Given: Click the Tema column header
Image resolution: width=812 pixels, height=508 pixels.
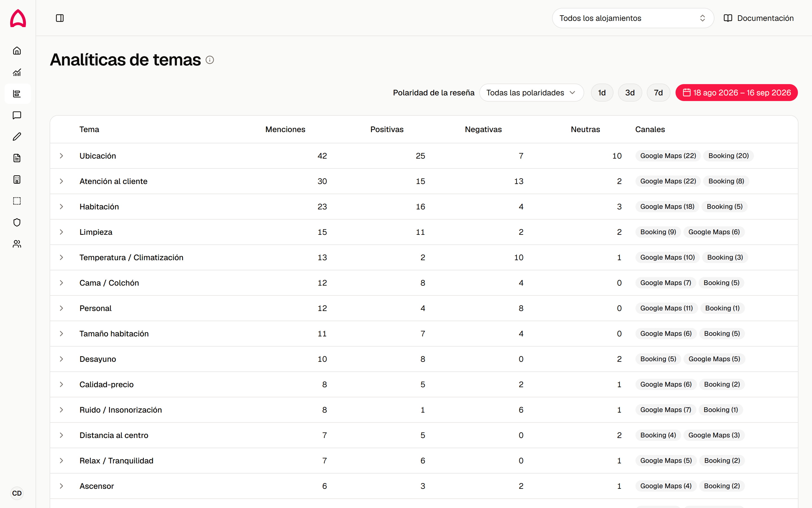Looking at the screenshot, I should [89, 129].
